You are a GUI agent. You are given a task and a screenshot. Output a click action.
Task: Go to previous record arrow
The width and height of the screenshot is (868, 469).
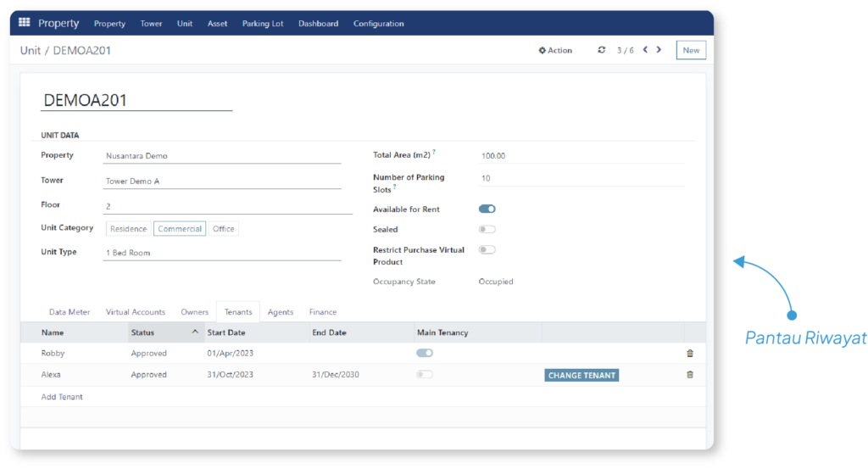[x=645, y=50]
